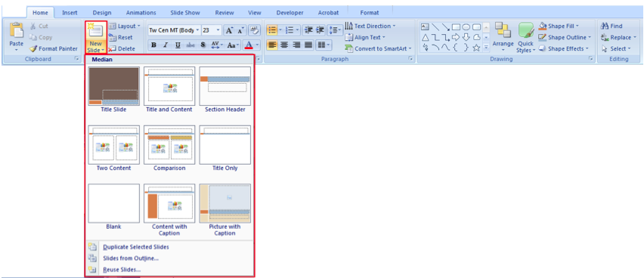The image size is (644, 278).
Task: Click the New Slide icon
Action: [96, 31]
